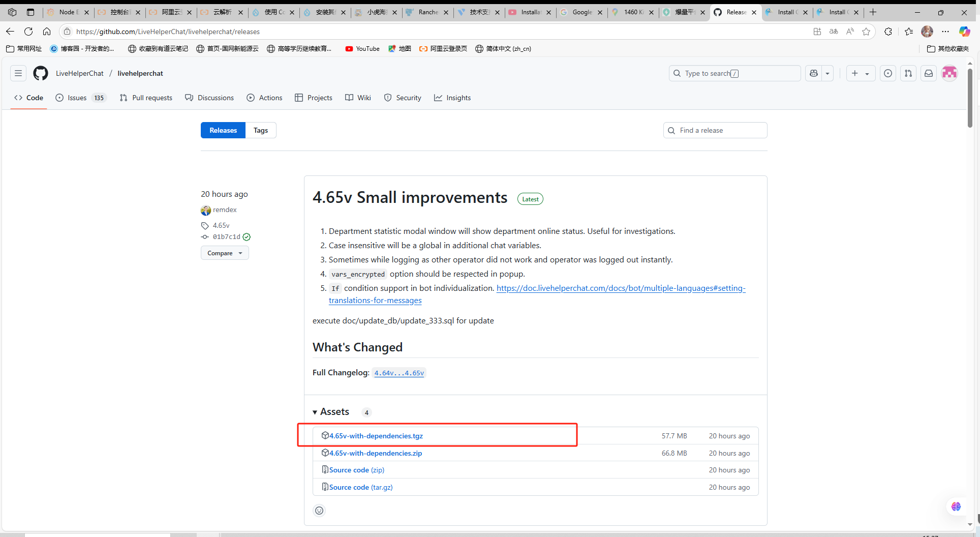Download Source code (zip)
Viewport: 980px width, 537px height.
coord(357,470)
